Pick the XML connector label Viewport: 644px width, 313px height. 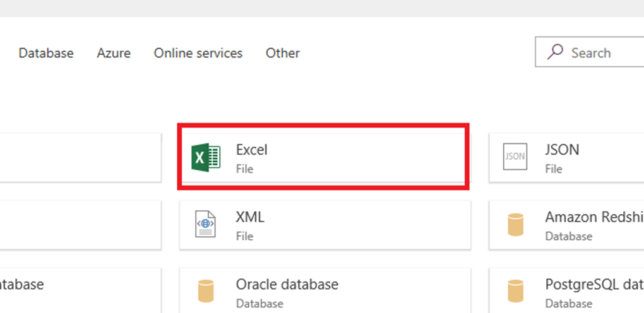tap(250, 217)
